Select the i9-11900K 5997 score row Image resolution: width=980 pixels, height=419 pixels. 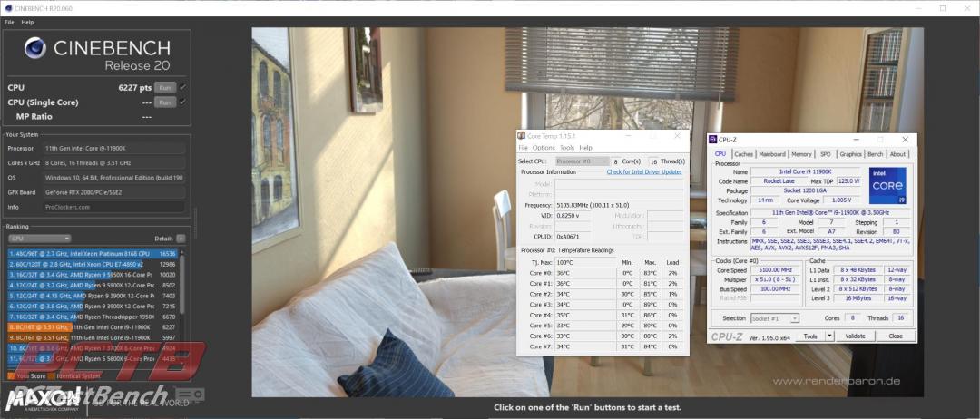(x=93, y=337)
